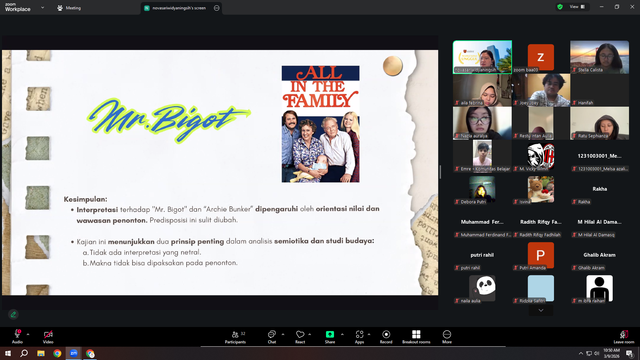Click the green encryption shield icon
The height and width of the screenshot is (360, 640).
click(x=560, y=7)
